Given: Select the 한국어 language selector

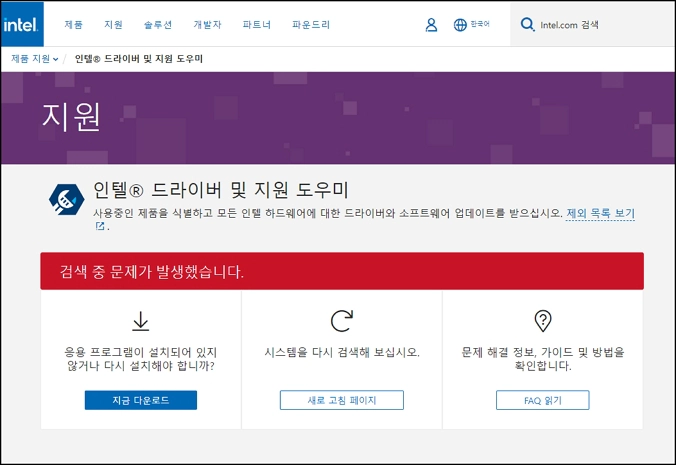Looking at the screenshot, I should click(x=480, y=24).
